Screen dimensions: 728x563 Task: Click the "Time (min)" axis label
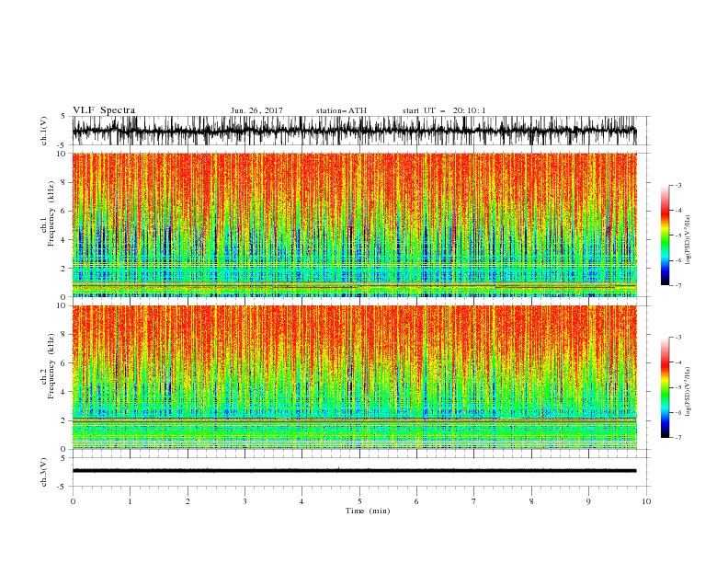(x=368, y=511)
